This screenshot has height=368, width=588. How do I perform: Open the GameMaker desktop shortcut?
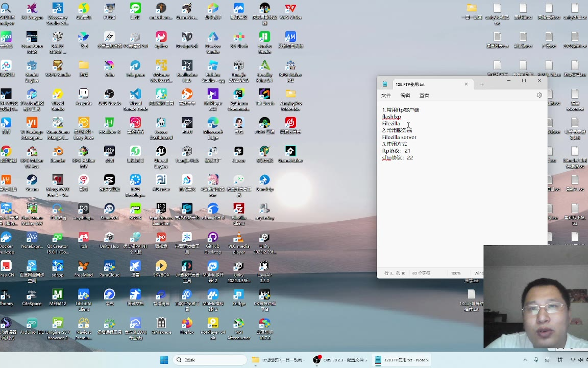[290, 154]
